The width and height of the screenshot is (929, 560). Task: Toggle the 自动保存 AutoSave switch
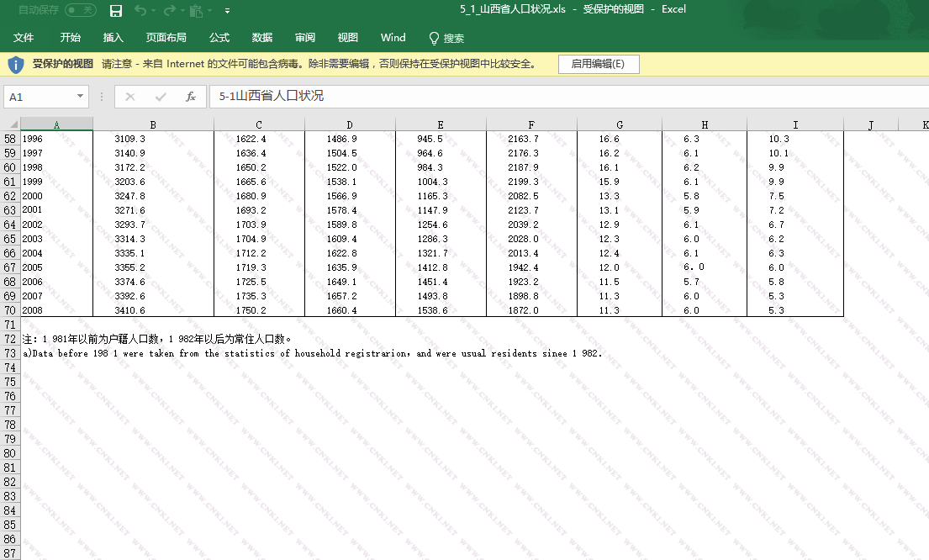click(x=80, y=10)
